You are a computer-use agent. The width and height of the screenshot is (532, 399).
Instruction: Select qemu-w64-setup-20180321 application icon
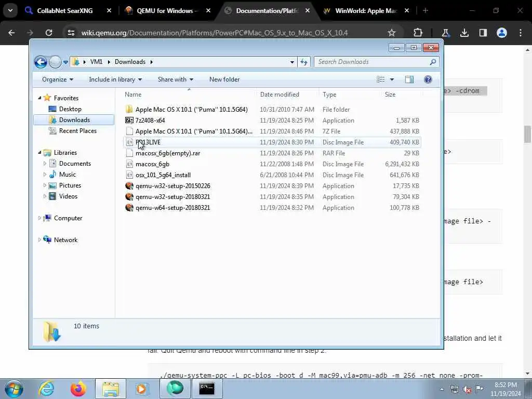coord(129,208)
